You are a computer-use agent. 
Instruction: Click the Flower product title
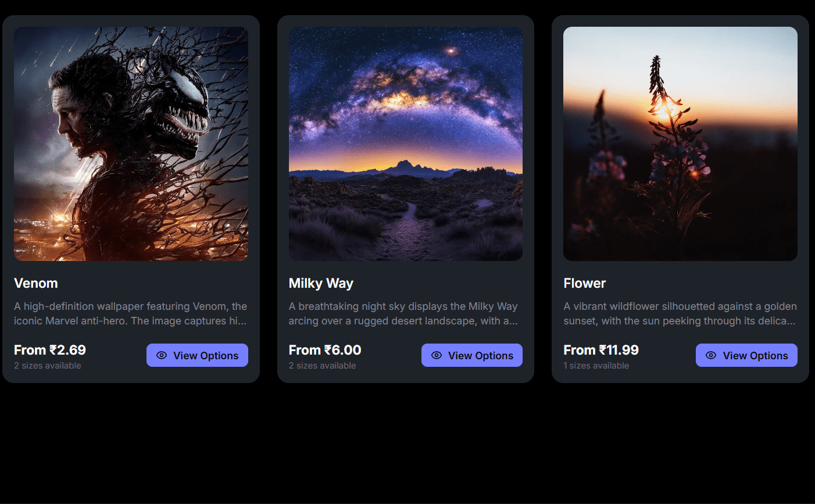coord(585,283)
